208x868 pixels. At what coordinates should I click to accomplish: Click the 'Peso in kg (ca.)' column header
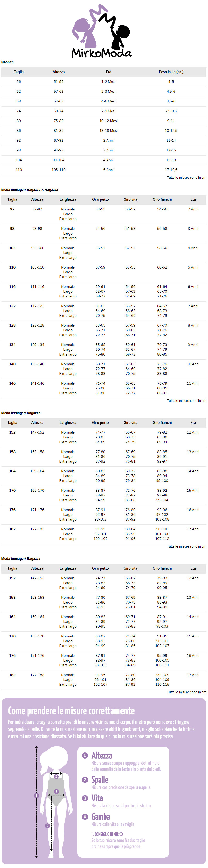171,72
